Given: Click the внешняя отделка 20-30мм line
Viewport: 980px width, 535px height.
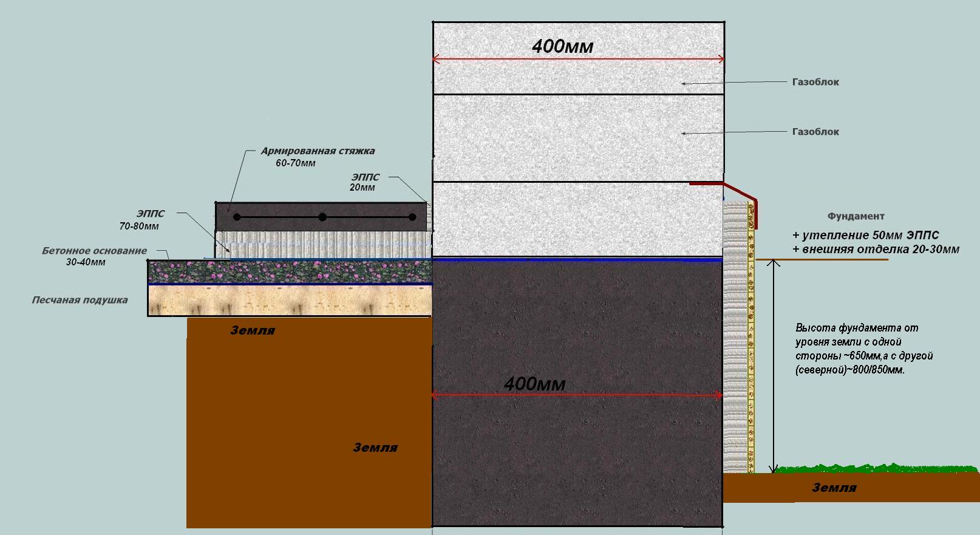Looking at the screenshot, I should coord(876,249).
